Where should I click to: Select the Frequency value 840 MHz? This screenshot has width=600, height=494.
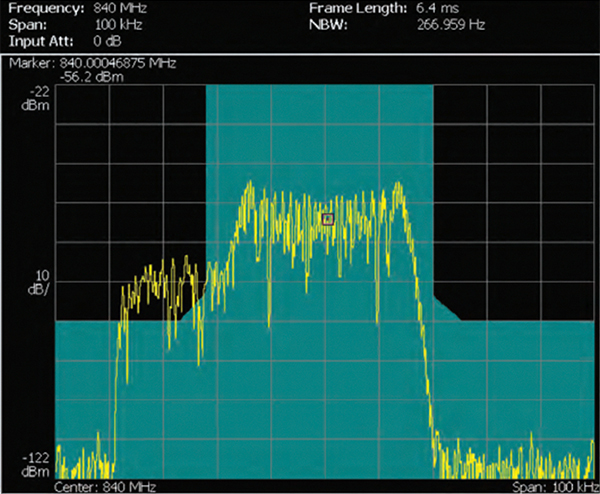coord(120,8)
